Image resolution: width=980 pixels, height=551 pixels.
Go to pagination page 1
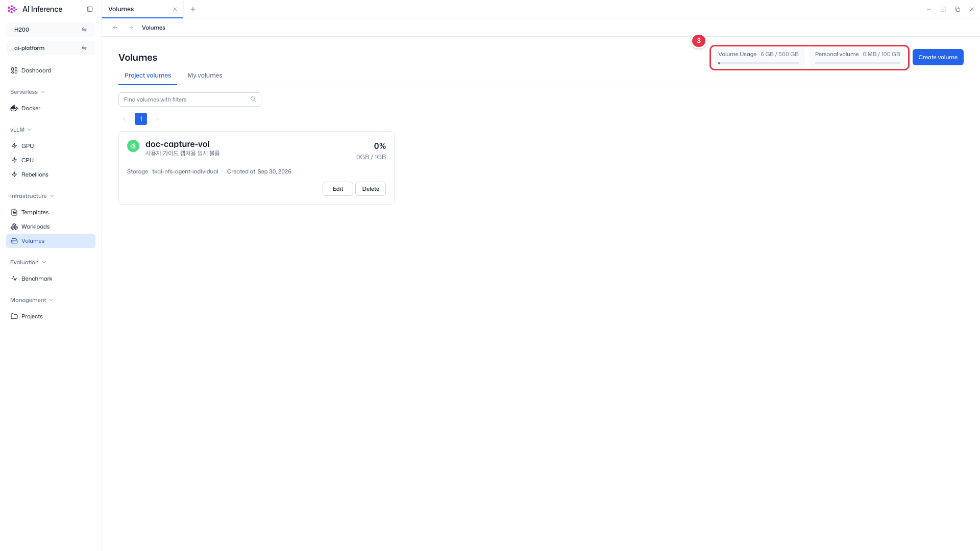pyautogui.click(x=141, y=119)
